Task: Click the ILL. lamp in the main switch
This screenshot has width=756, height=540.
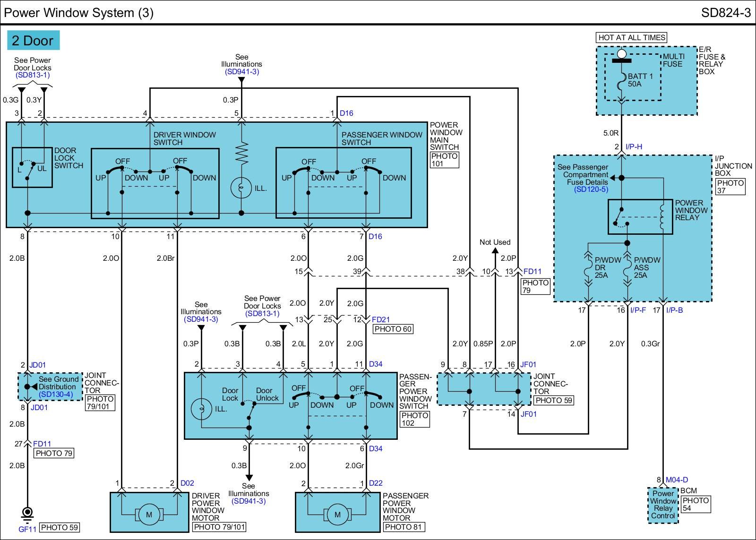Action: point(241,188)
